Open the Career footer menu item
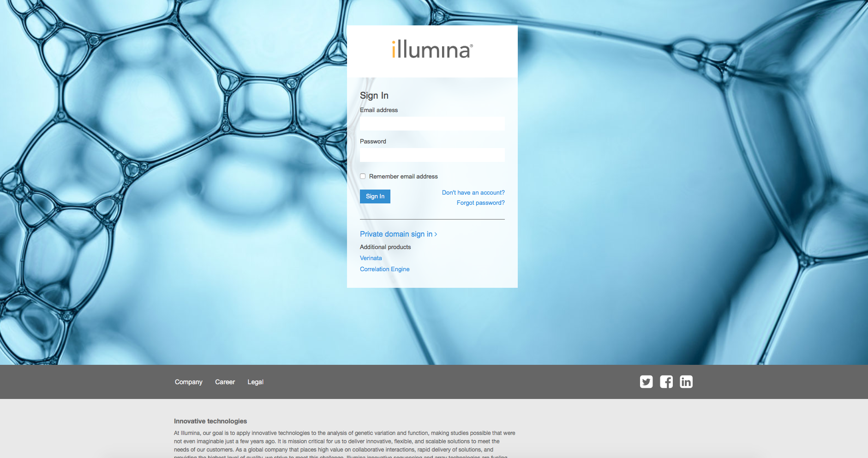Image resolution: width=868 pixels, height=458 pixels. (x=225, y=382)
